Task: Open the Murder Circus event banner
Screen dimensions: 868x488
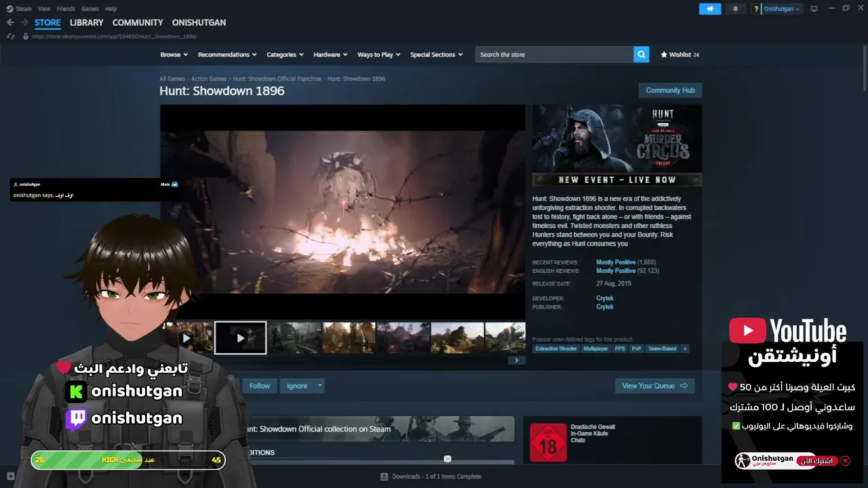Action: point(617,145)
